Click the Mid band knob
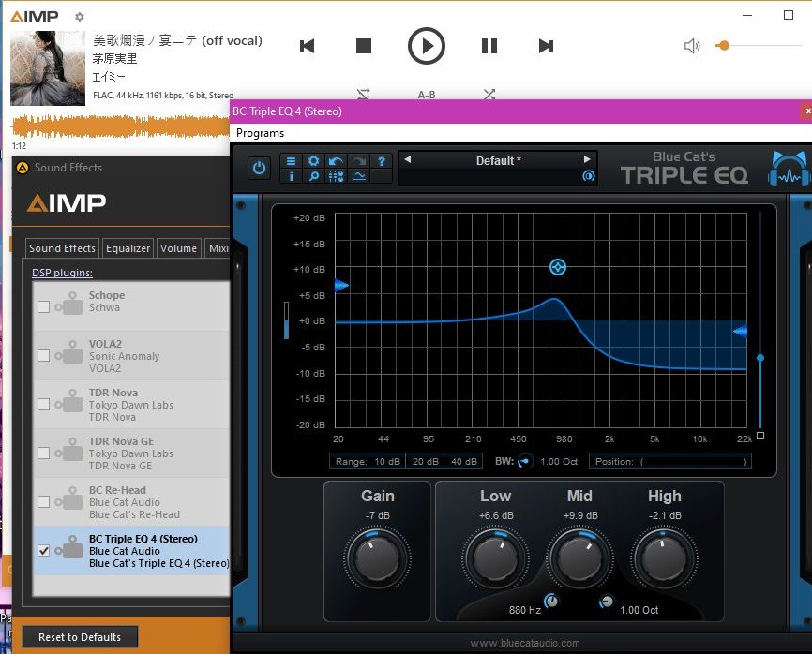 click(x=580, y=558)
